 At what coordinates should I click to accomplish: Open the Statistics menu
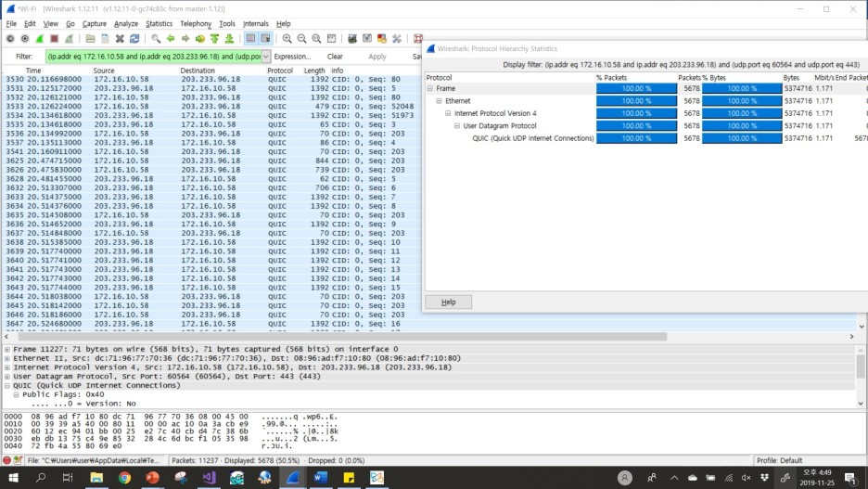point(159,24)
